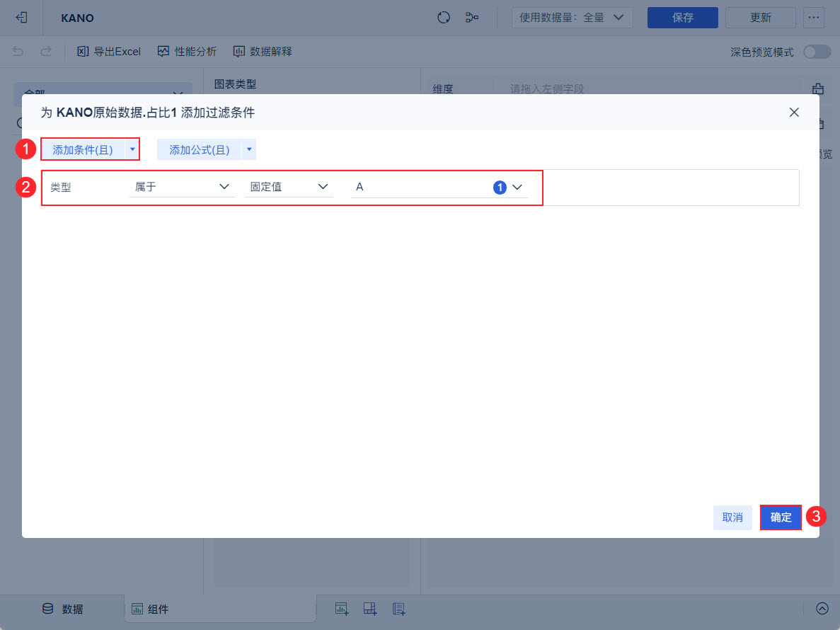Open the 使用数据量 全量 dropdown
This screenshot has height=630, width=840.
pos(572,18)
